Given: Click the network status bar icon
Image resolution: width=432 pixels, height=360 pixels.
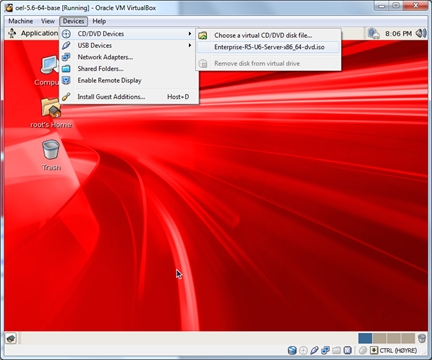Looking at the screenshot, I should 325,350.
